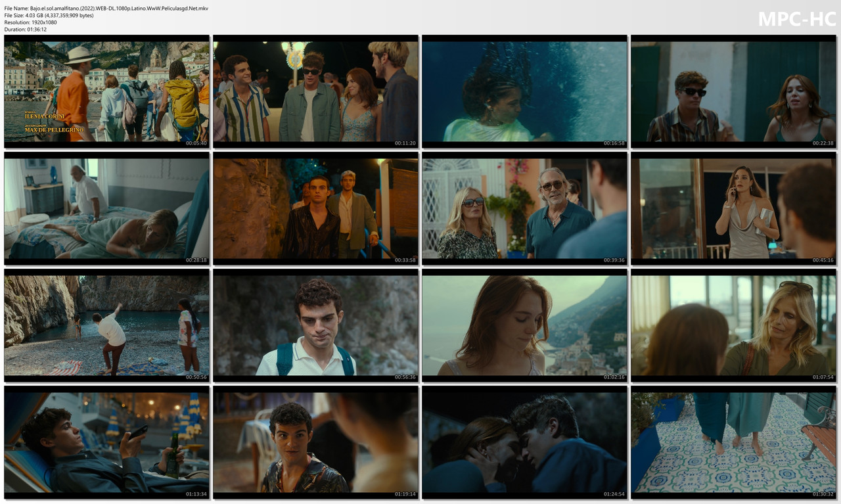
Task: Click the File Name text line
Action: (106, 8)
